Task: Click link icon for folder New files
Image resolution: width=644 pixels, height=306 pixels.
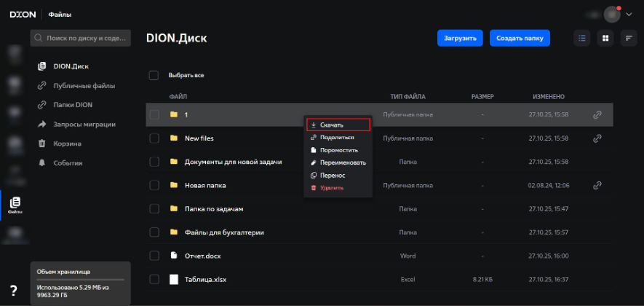Action: (597, 138)
